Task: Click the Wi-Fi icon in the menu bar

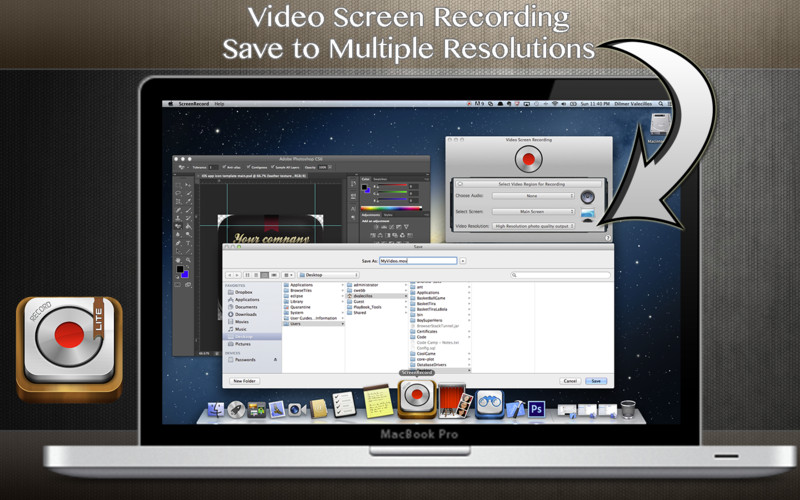Action: click(555, 104)
